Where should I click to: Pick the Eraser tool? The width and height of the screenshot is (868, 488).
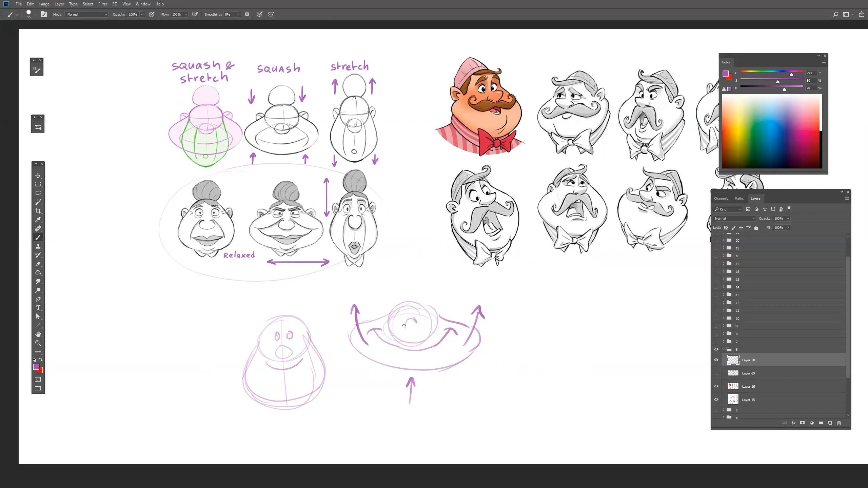point(38,264)
